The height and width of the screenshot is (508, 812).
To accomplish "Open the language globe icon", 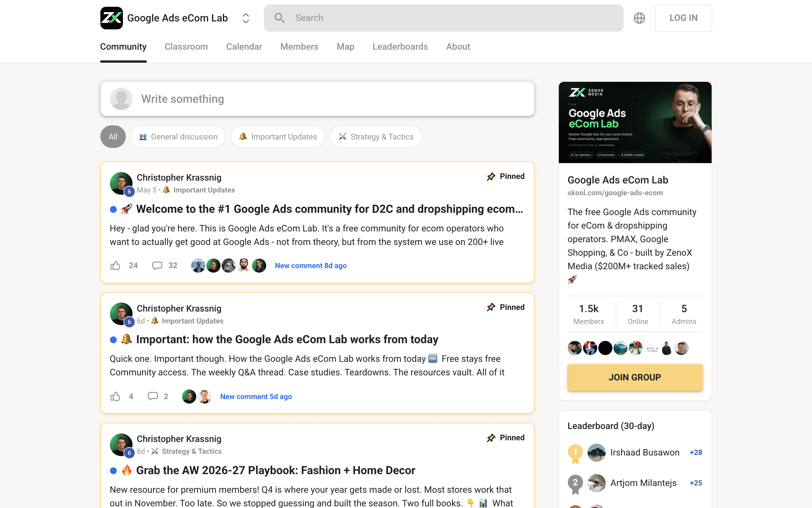I will coord(639,18).
